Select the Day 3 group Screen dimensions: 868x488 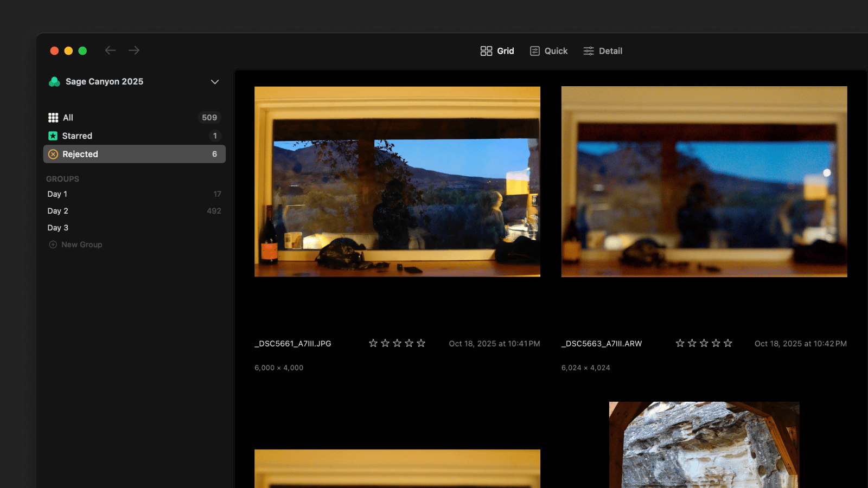tap(58, 228)
